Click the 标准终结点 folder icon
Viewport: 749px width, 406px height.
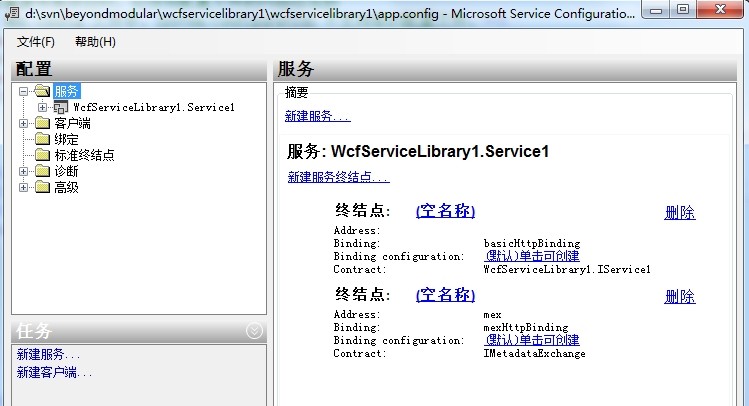tap(43, 155)
